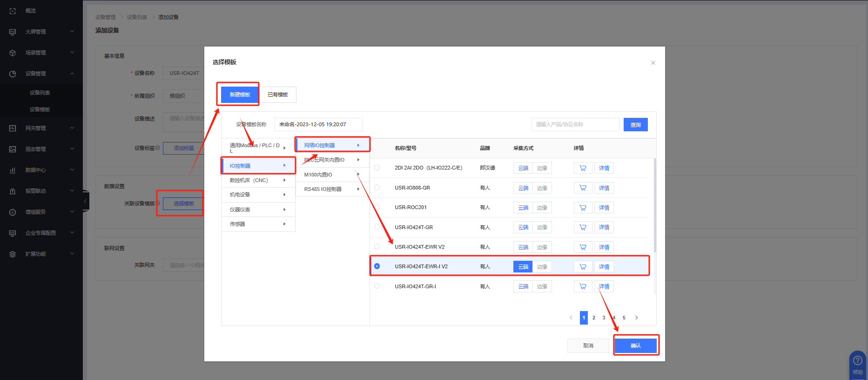Select the USR-IO808-GR radio button
Image resolution: width=868 pixels, height=380 pixels.
(377, 188)
